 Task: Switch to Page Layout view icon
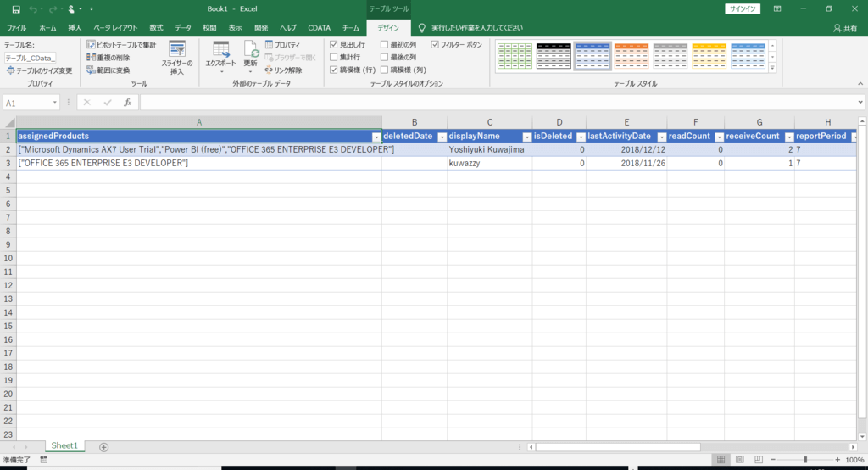point(739,460)
